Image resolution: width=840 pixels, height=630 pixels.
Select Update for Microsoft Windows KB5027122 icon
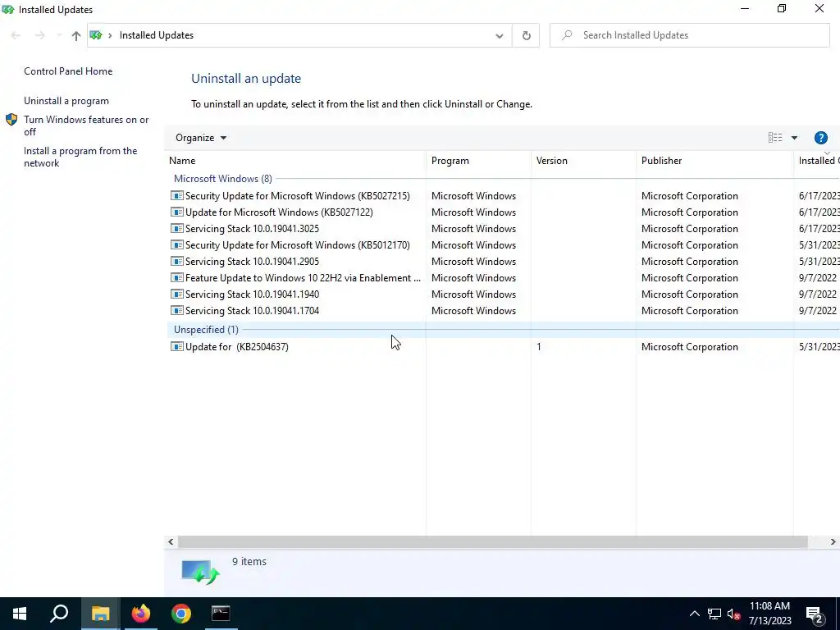click(x=177, y=212)
